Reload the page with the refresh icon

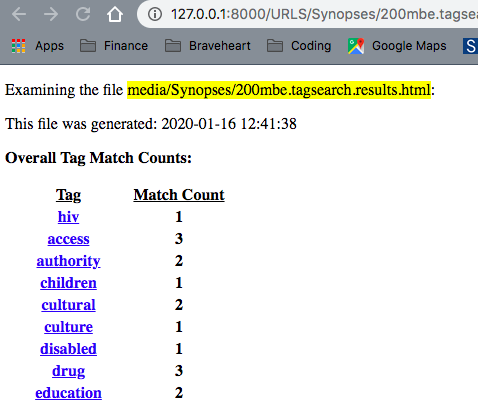click(83, 14)
